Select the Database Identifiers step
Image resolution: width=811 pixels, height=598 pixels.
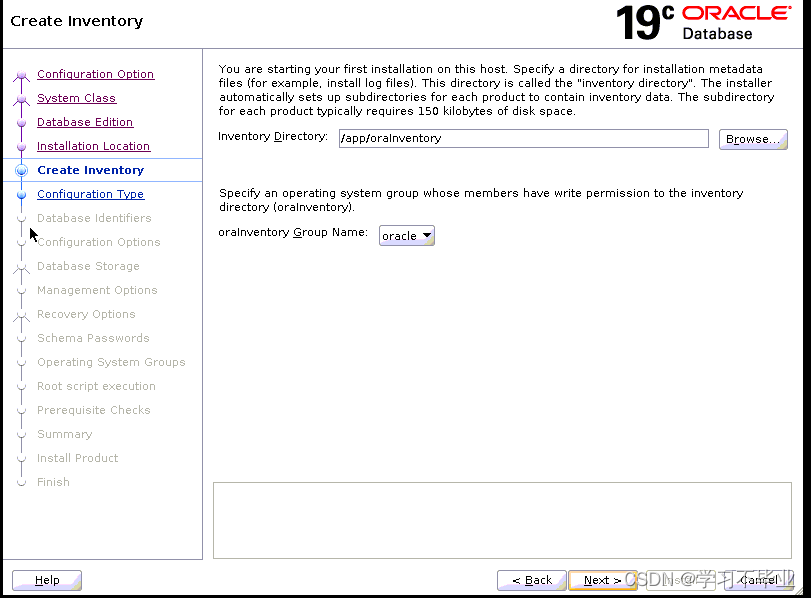(x=94, y=218)
